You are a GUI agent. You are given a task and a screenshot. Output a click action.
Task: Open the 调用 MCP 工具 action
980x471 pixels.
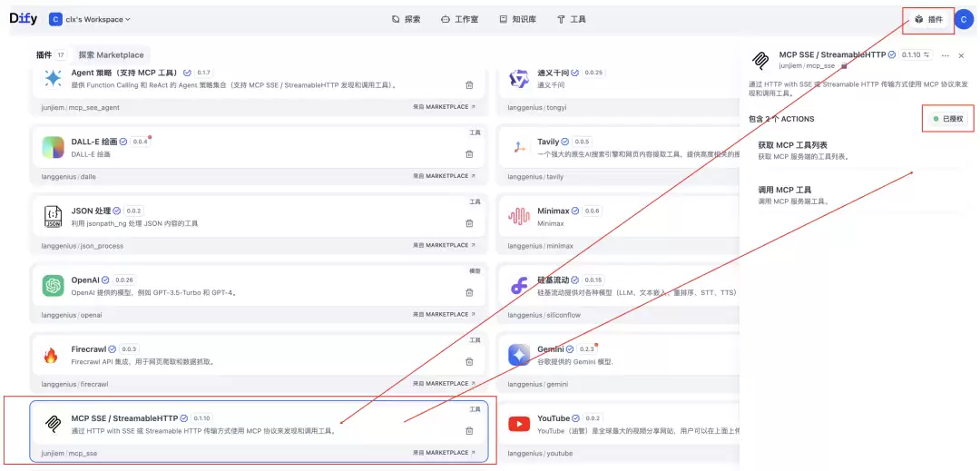click(x=854, y=195)
